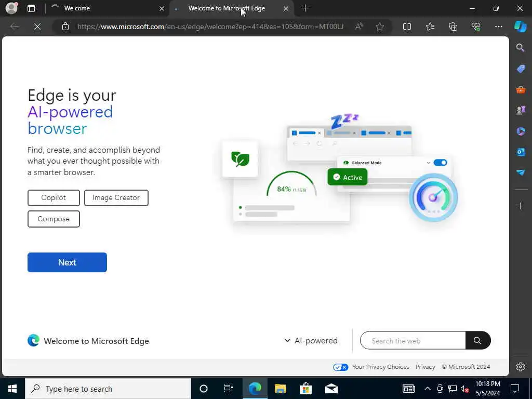Select Welcome to Microsoft Edge tab
Viewport: 532px width, 399px height.
(x=231, y=8)
